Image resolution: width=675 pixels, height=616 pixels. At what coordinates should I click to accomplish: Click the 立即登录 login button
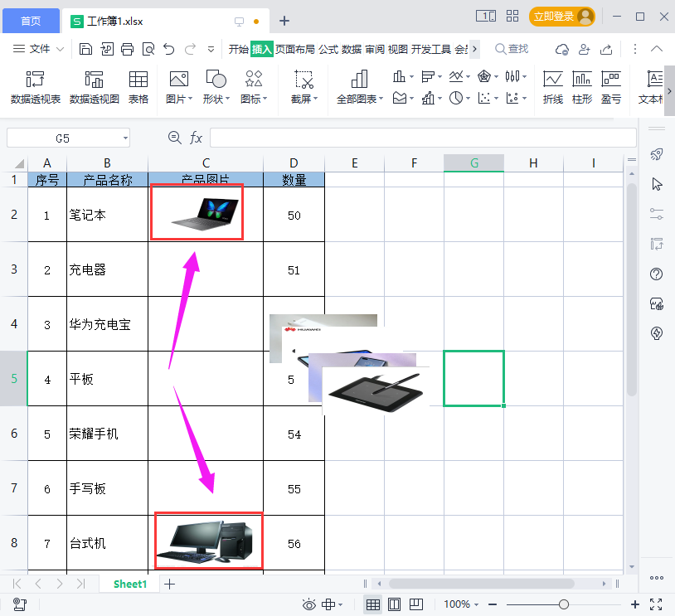[561, 17]
